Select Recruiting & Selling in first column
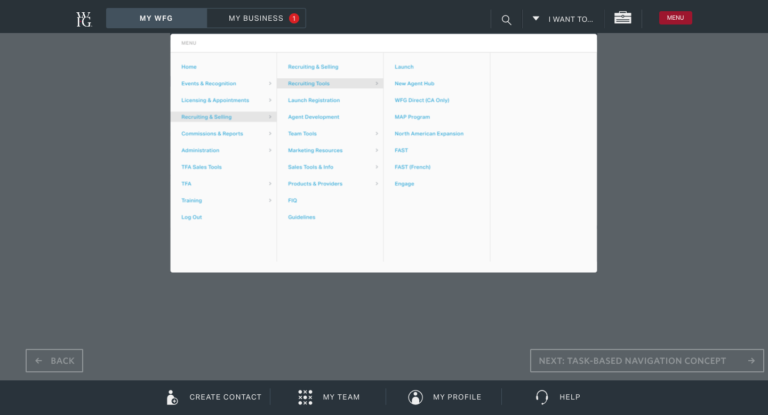Screen dimensions: 768x415 point(223,117)
